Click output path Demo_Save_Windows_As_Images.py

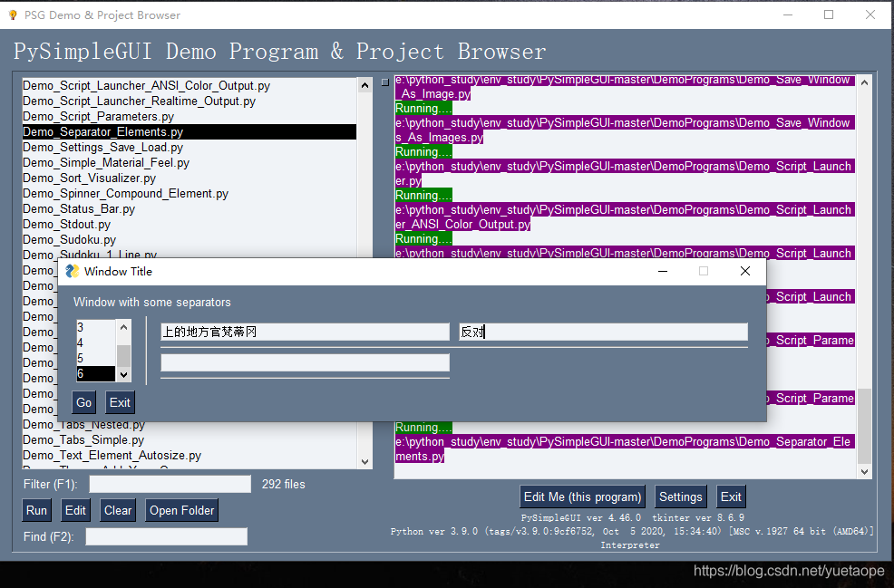tap(625, 130)
